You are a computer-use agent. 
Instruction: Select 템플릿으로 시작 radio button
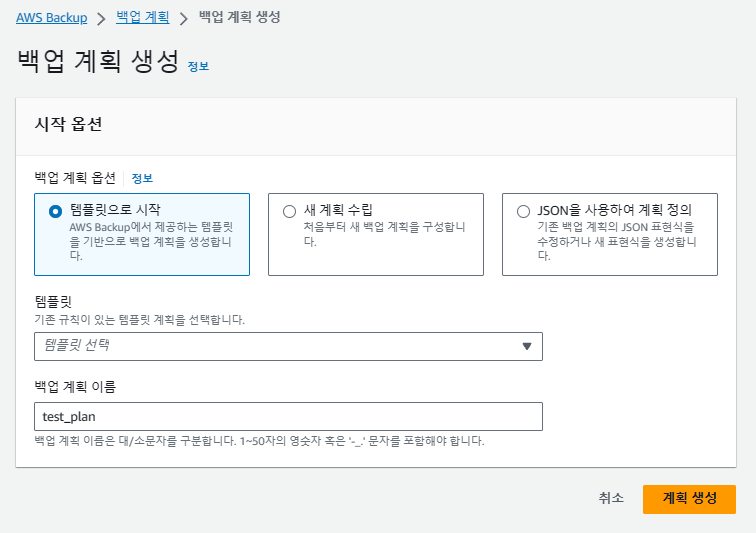[x=55, y=211]
